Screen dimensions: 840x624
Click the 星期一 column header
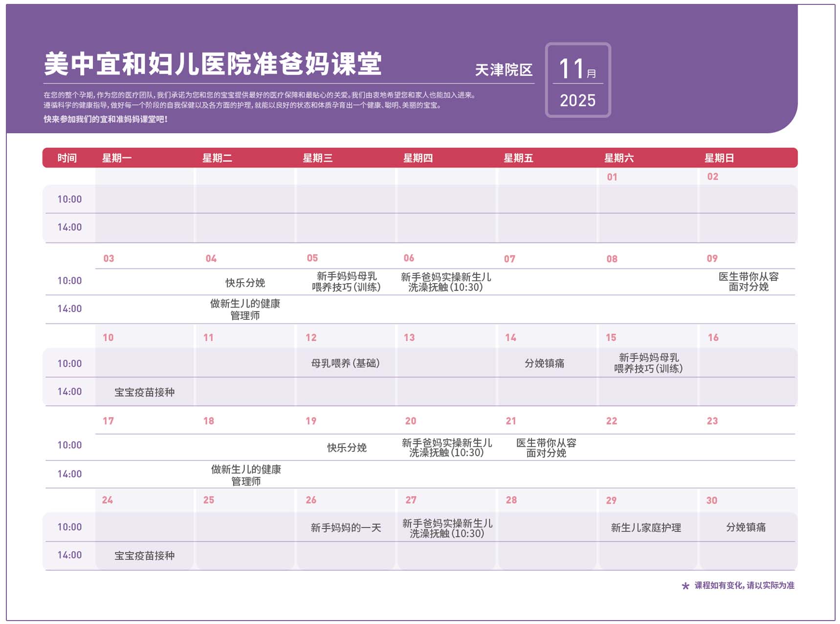coord(116,158)
